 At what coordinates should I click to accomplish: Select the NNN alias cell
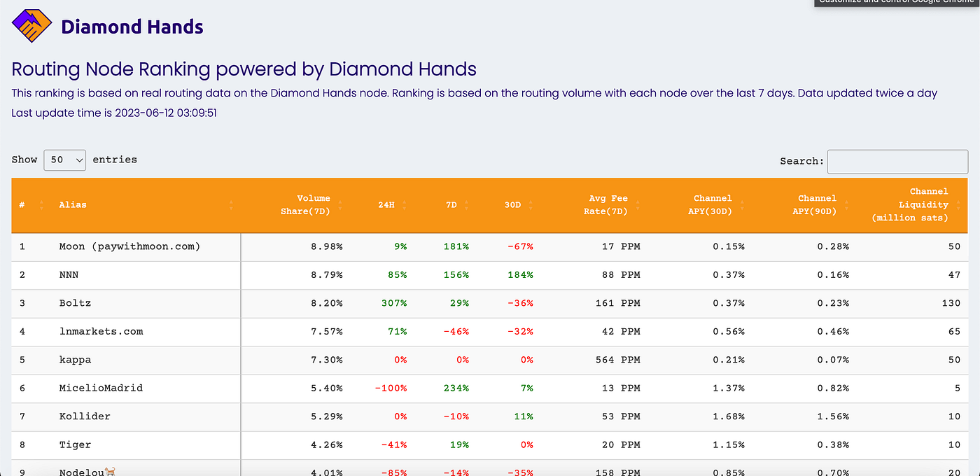69,275
